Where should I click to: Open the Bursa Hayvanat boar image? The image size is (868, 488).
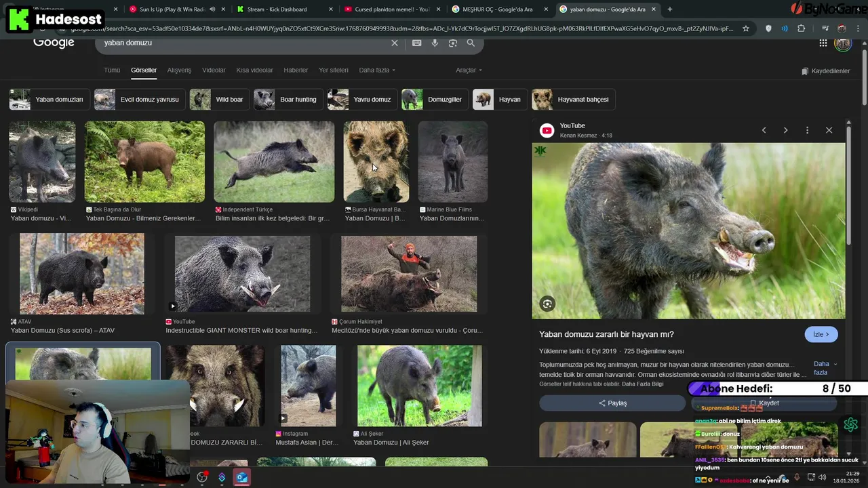[376, 162]
